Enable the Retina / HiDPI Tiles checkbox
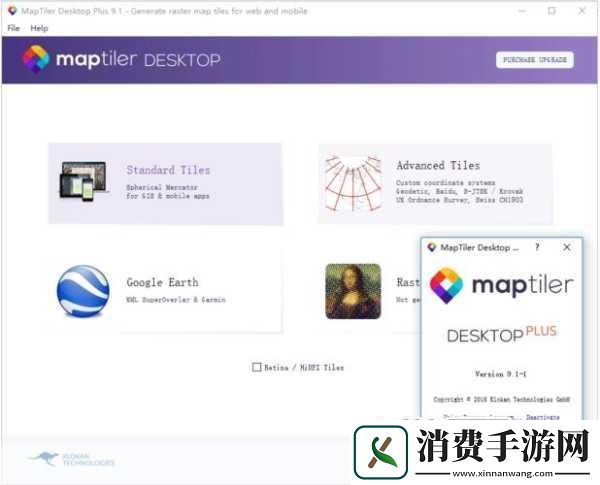Screen dimensions: 600x485 point(256,367)
